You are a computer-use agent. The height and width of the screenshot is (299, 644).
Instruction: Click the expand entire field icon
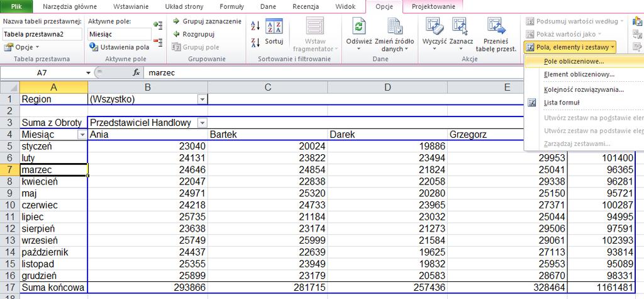(158, 25)
